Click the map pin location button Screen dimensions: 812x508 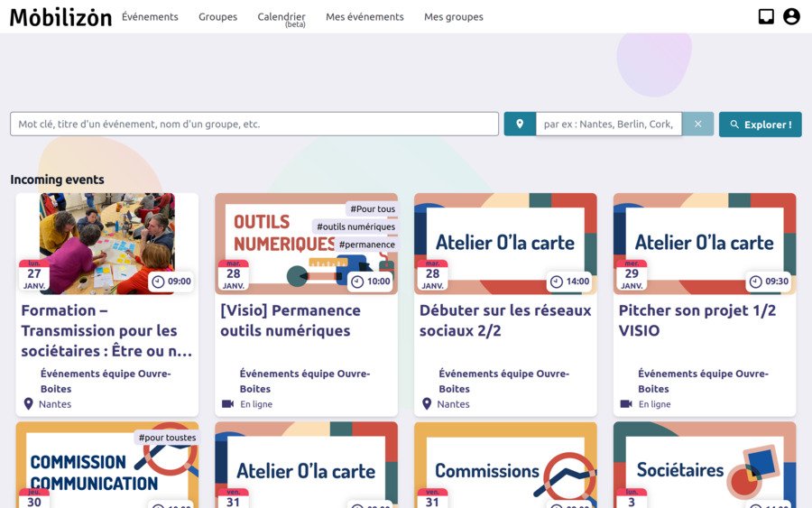click(x=520, y=125)
